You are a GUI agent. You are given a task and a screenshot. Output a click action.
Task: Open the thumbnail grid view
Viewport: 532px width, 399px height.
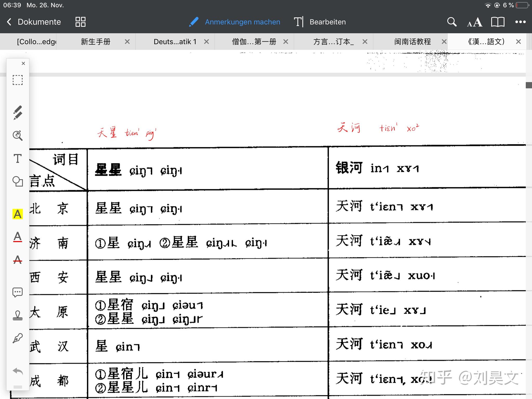click(80, 22)
